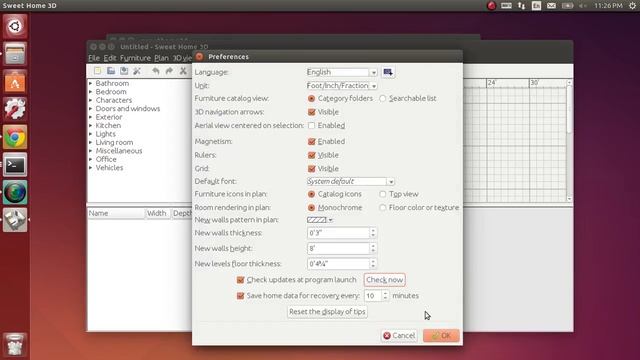Open the Edit menu
Screen dimensions: 640x360
[x=110, y=58]
